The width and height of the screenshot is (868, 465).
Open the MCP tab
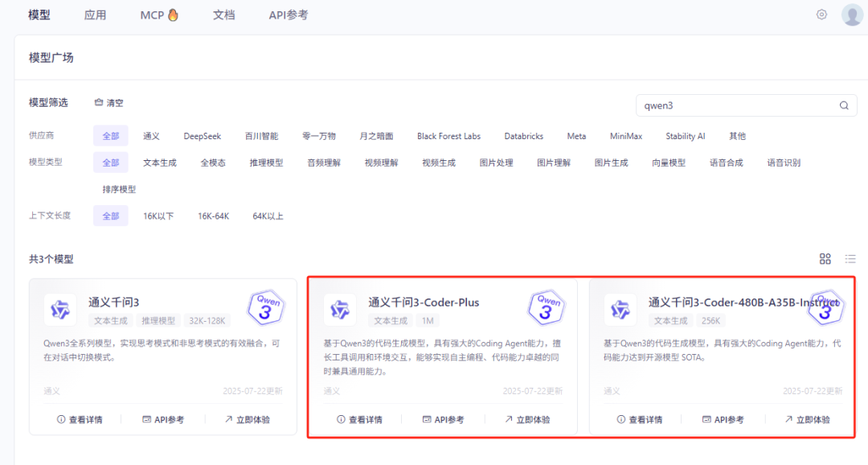tap(159, 15)
